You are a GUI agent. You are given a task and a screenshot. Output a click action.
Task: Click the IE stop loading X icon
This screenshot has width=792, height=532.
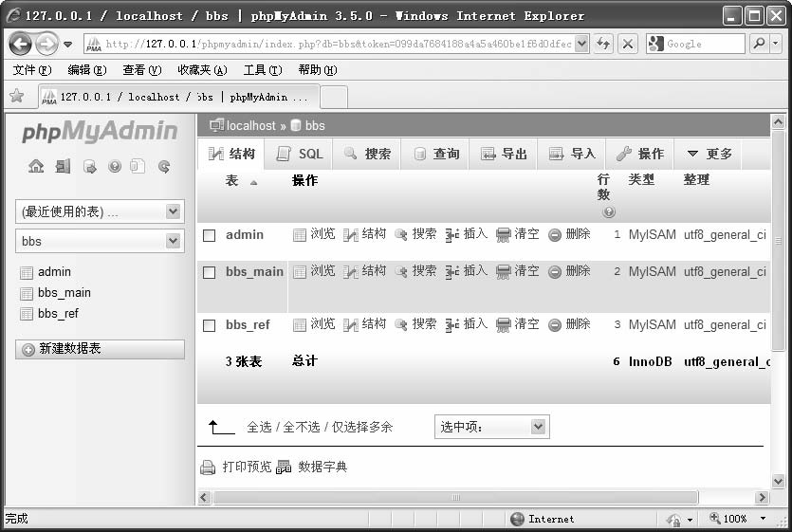click(627, 44)
